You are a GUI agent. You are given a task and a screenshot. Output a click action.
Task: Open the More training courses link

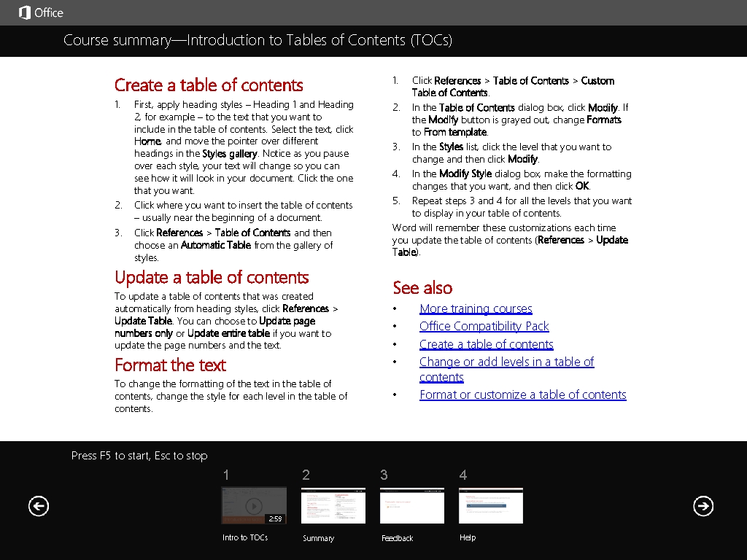(476, 308)
